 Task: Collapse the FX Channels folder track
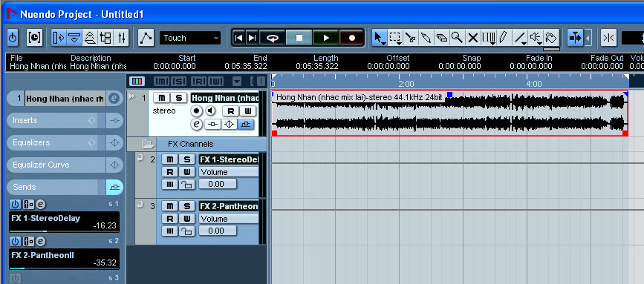147,144
